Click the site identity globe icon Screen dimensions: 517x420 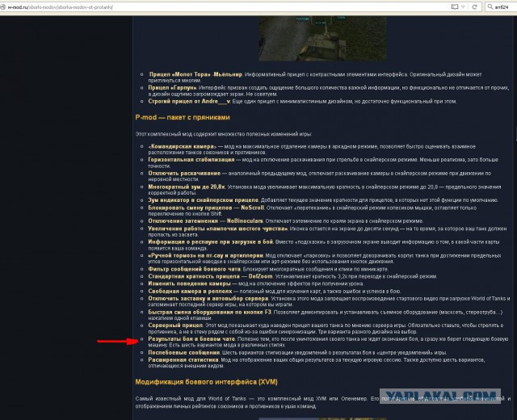tap(2, 6)
